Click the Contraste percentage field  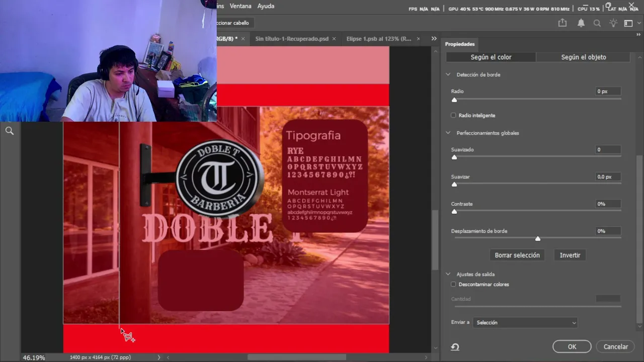pos(608,204)
